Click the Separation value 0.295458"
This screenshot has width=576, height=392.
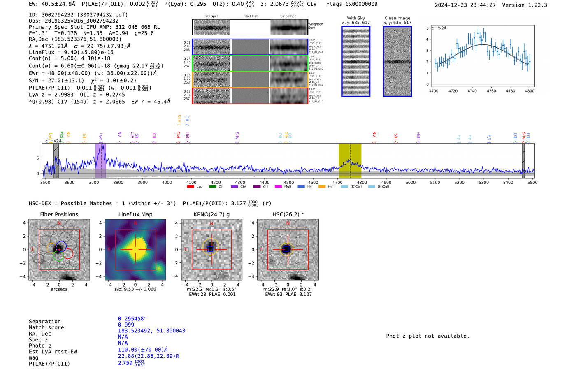point(132,319)
